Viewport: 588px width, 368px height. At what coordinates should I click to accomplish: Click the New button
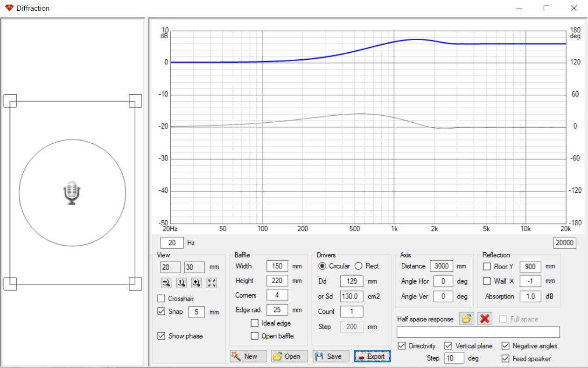248,356
